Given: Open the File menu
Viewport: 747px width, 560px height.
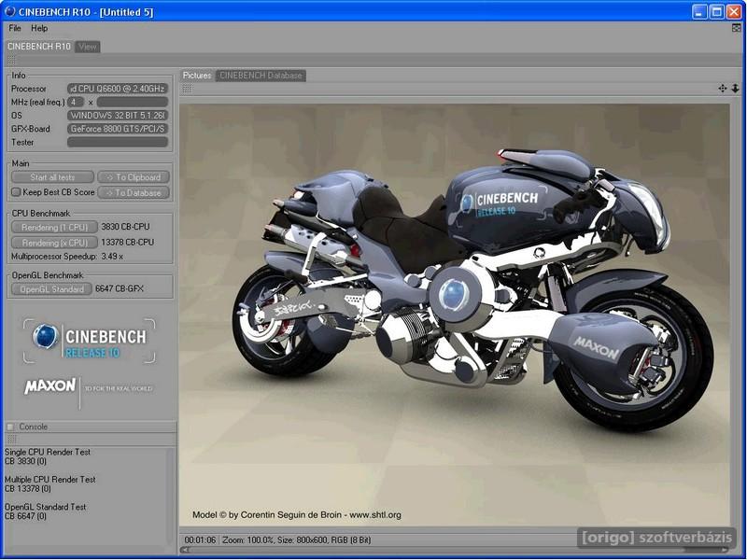Looking at the screenshot, I should pos(15,28).
